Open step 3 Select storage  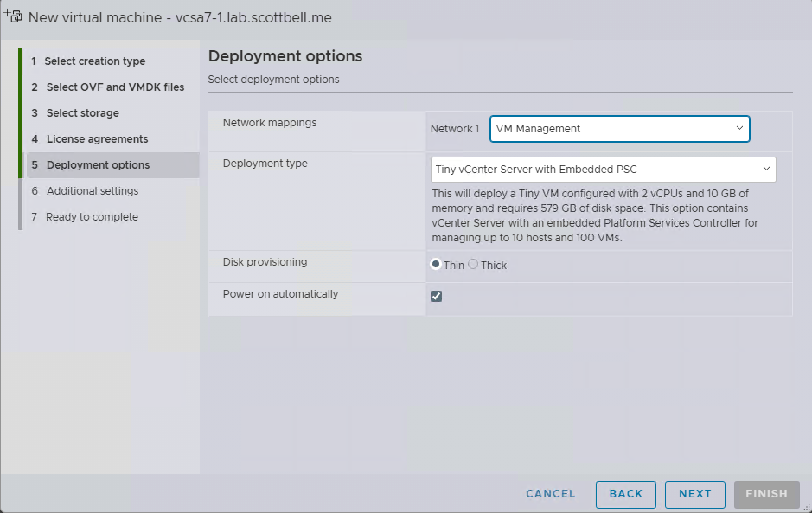(82, 113)
